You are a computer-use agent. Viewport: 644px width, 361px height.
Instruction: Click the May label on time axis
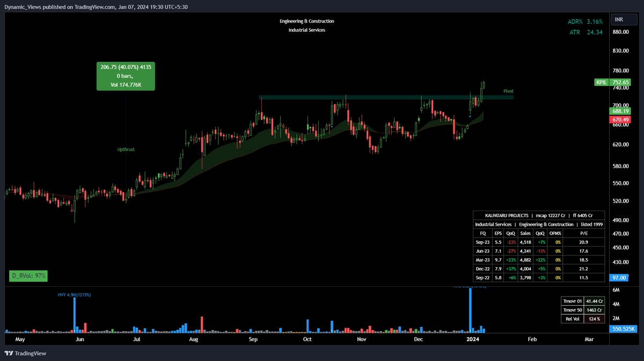point(20,340)
